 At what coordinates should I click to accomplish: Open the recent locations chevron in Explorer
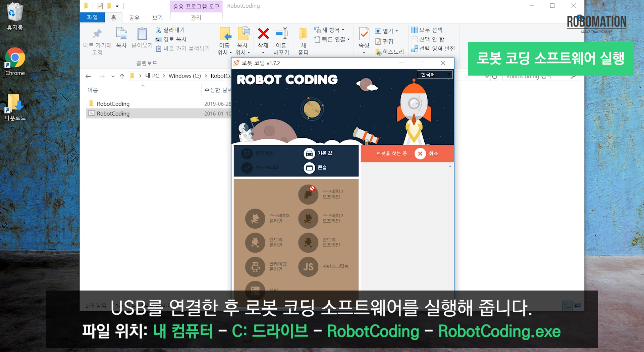(113, 76)
